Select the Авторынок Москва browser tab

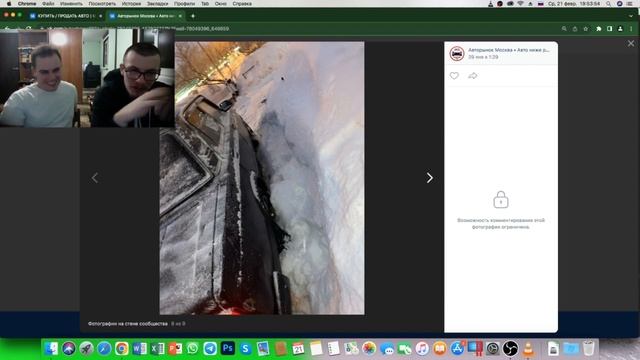(145, 16)
